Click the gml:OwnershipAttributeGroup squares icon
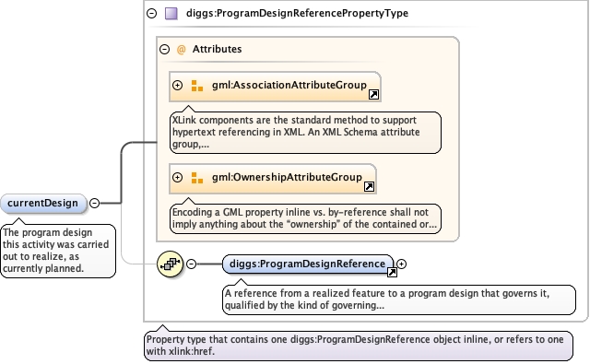This screenshot has height=364, width=590. click(x=196, y=178)
